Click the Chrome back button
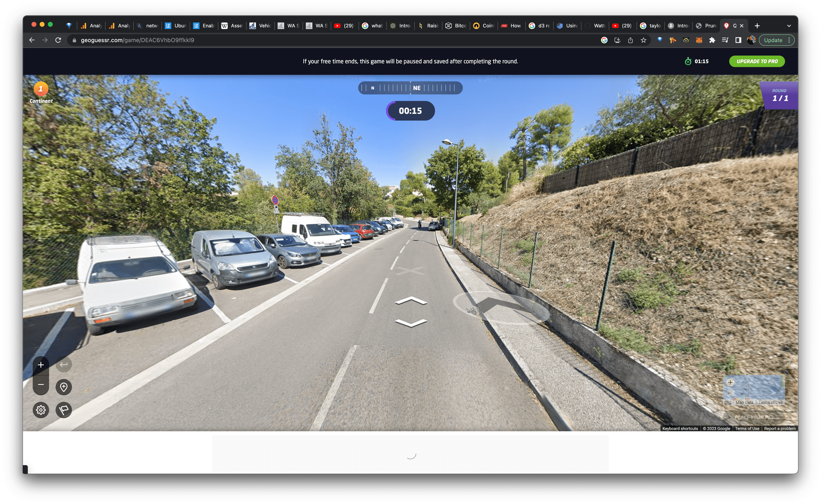Viewport: 821px width, 504px height. 32,40
